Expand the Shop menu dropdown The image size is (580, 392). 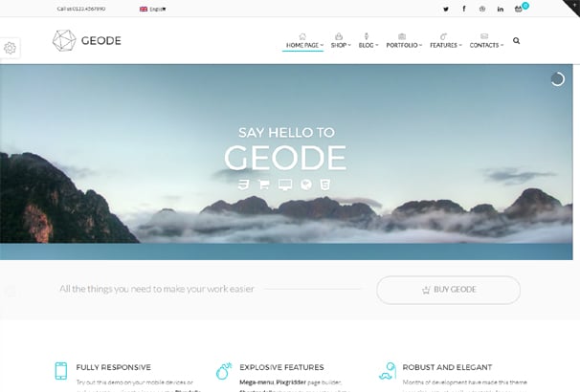[341, 41]
